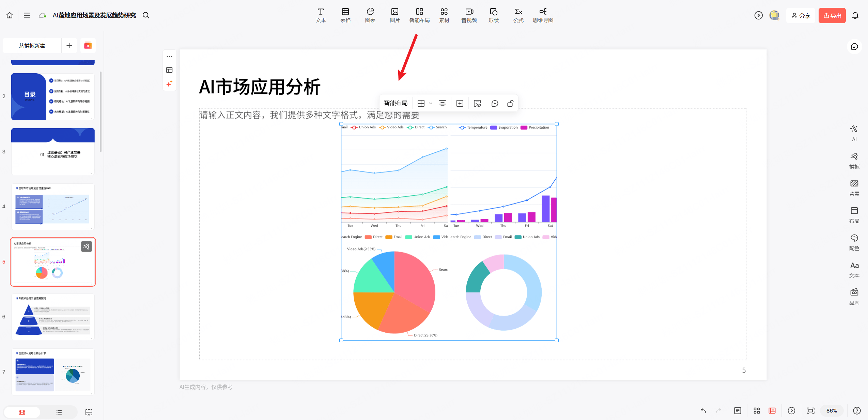Fit slide to screen icon
The image size is (868, 420).
[810, 411]
